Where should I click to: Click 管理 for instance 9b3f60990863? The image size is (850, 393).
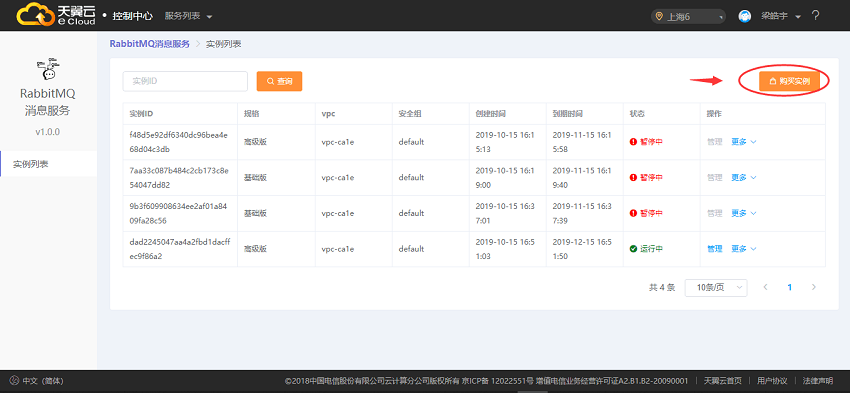pos(714,213)
